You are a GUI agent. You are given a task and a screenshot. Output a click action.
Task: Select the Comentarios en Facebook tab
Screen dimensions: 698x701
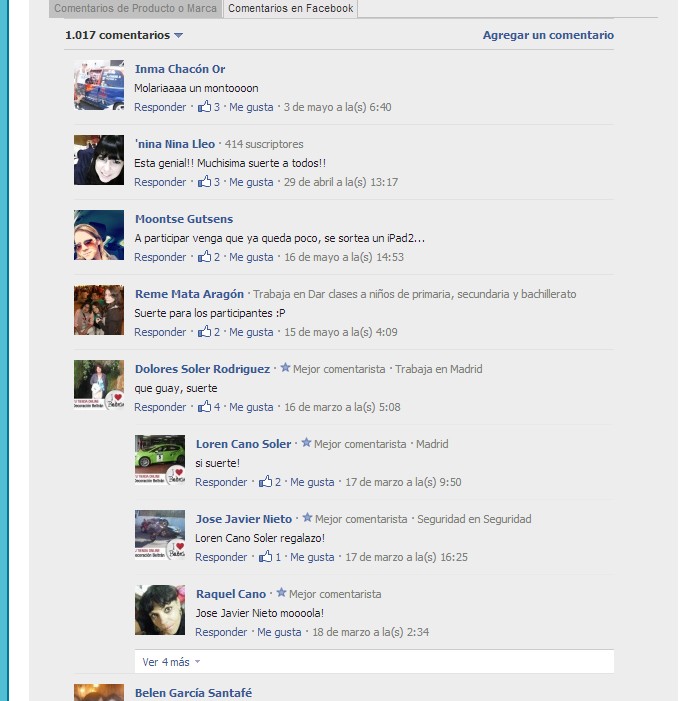pos(291,8)
